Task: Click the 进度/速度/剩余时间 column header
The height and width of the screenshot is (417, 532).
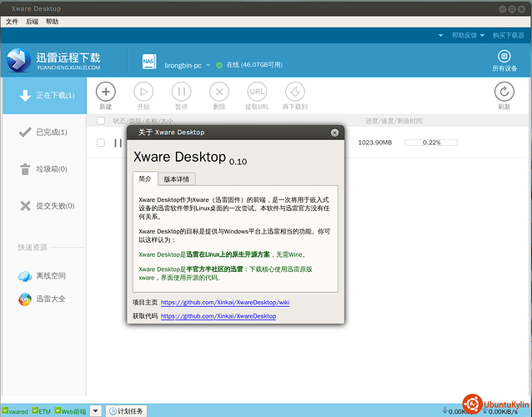Action: click(x=394, y=121)
